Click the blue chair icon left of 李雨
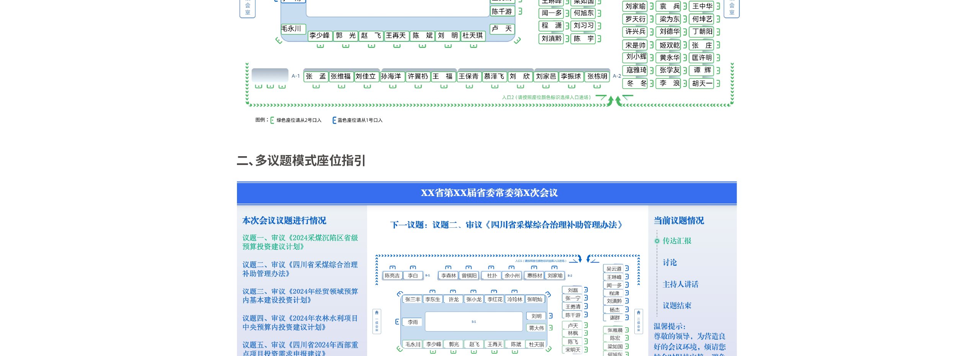 coord(397,322)
